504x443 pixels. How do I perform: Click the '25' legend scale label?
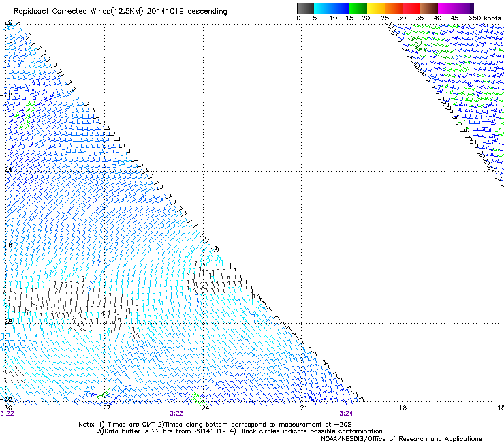[385, 18]
